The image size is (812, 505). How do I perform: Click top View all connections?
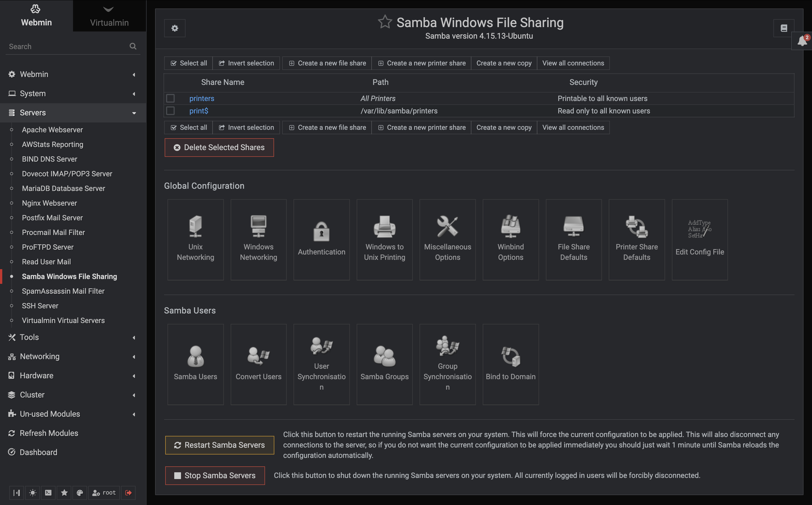pyautogui.click(x=573, y=63)
